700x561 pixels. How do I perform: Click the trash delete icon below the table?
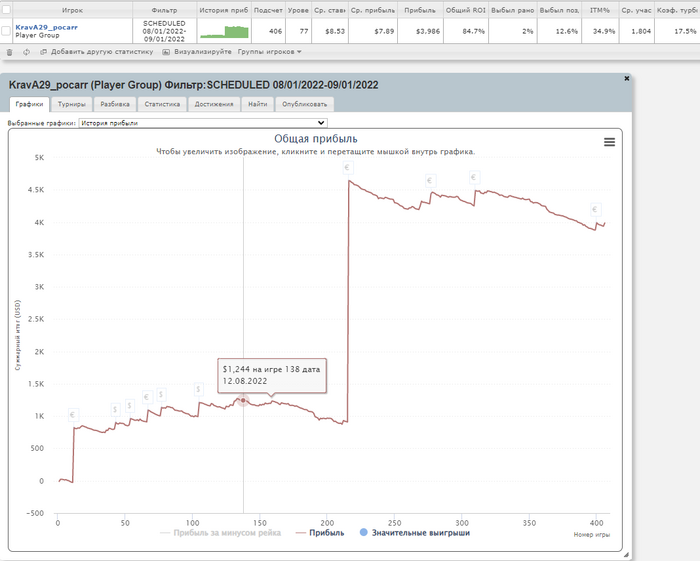9,52
